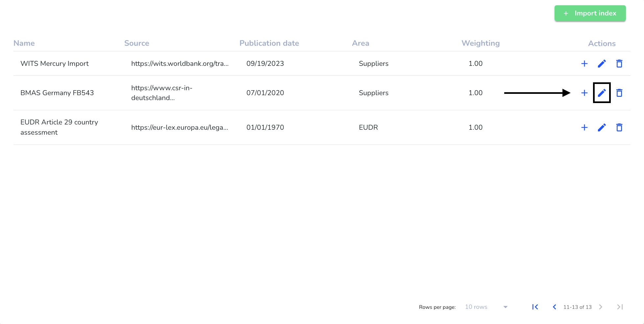Image resolution: width=644 pixels, height=324 pixels.
Task: Click weighting 1.00 in EUDR Article row
Action: click(x=476, y=127)
